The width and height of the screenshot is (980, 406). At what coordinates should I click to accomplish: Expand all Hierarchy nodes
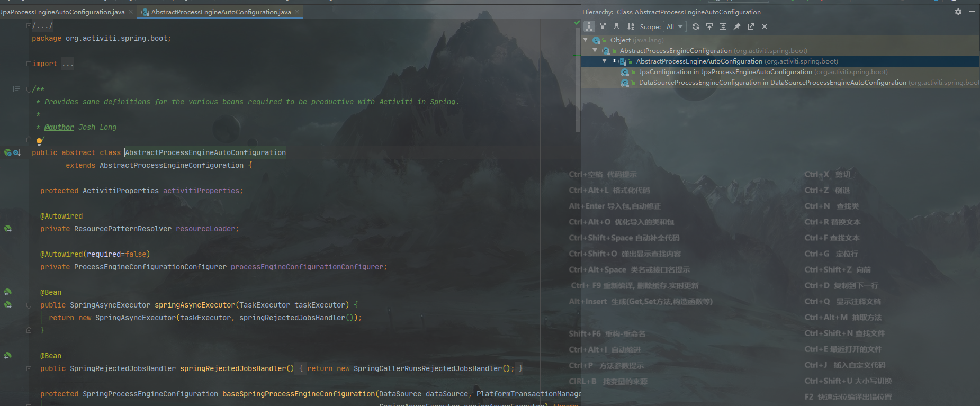pos(723,26)
